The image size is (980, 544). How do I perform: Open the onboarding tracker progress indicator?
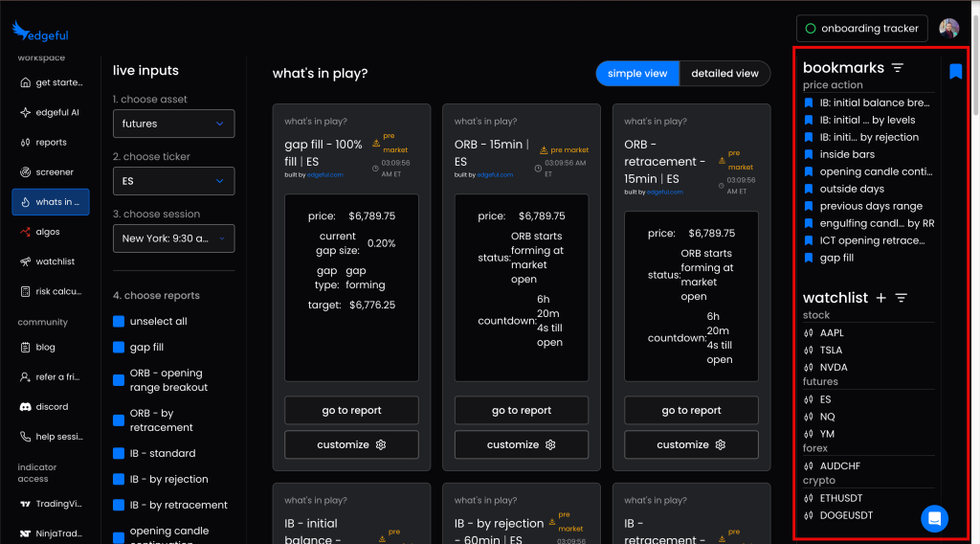[x=861, y=29]
